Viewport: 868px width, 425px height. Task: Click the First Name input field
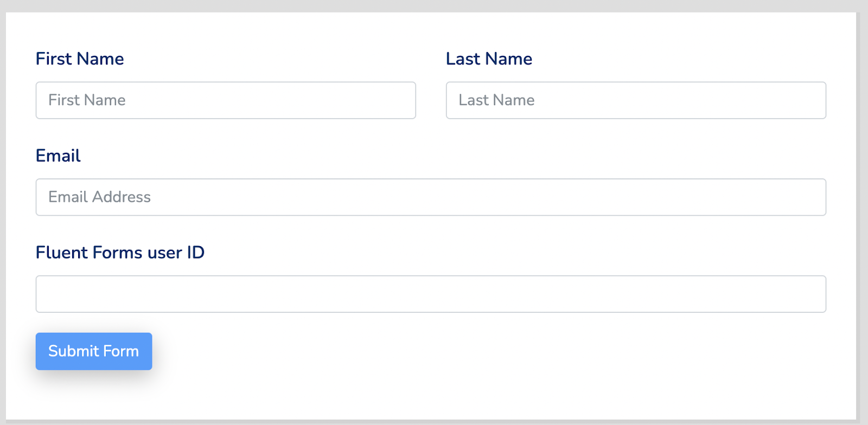(x=226, y=100)
